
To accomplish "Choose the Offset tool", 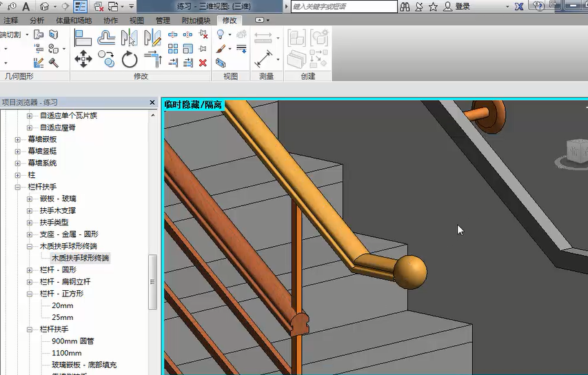I will 106,37.
